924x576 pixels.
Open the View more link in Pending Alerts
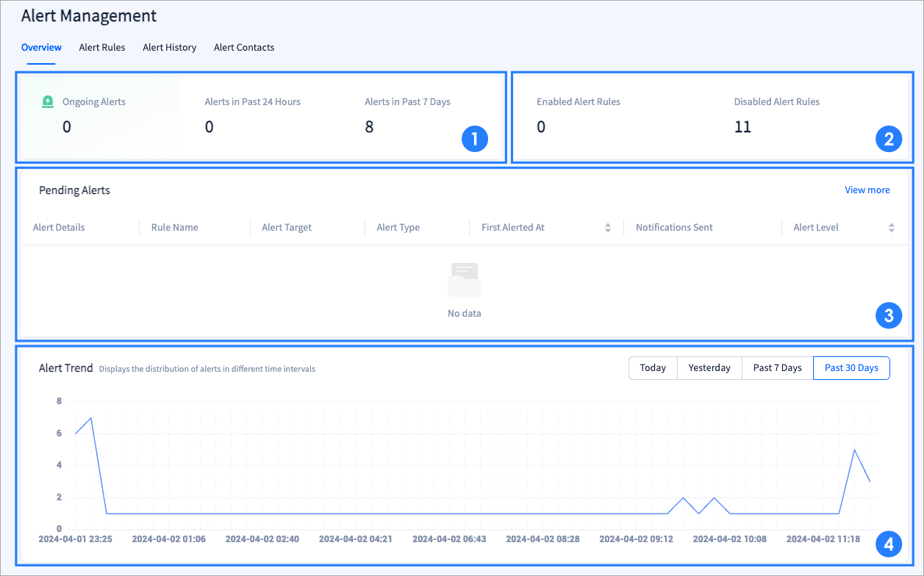(867, 190)
